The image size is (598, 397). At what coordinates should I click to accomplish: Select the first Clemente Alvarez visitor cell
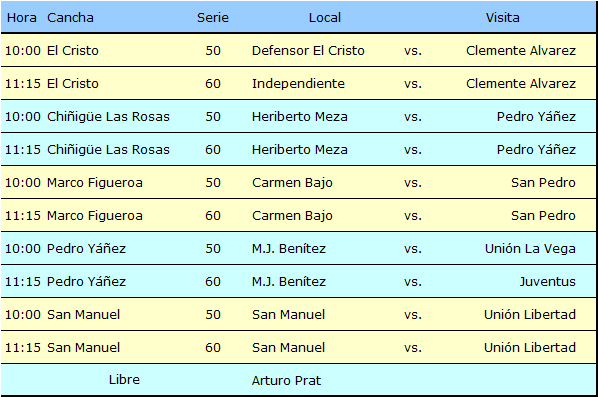[x=521, y=50]
